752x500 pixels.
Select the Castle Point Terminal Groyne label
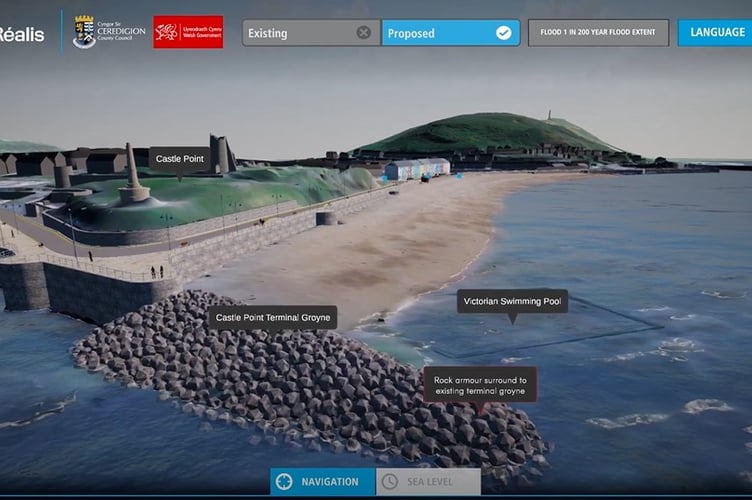click(x=273, y=317)
